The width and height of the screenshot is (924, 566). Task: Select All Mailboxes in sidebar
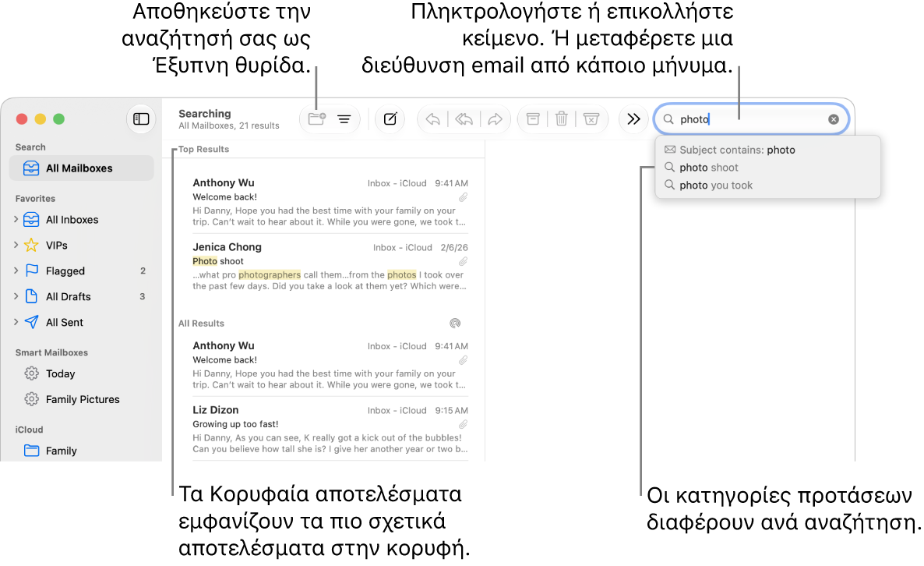[x=82, y=168]
